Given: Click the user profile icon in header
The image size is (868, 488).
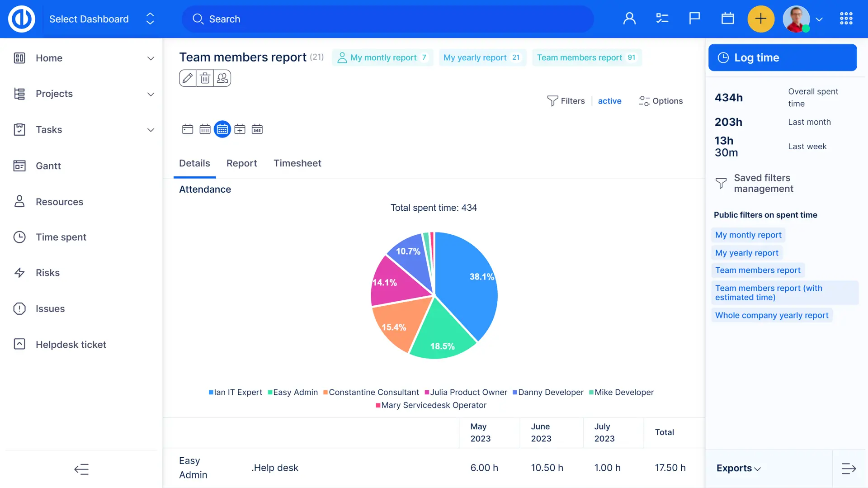Looking at the screenshot, I should 629,19.
